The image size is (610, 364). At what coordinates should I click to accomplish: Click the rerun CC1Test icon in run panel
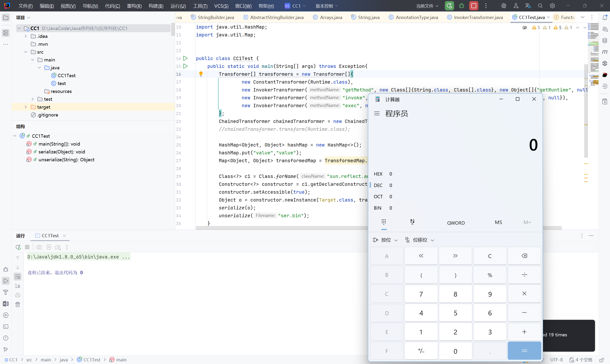(x=18, y=247)
